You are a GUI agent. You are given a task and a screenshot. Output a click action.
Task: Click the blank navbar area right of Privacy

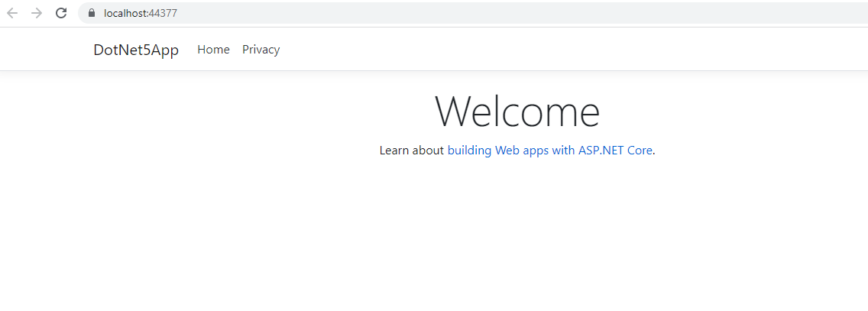[553, 50]
